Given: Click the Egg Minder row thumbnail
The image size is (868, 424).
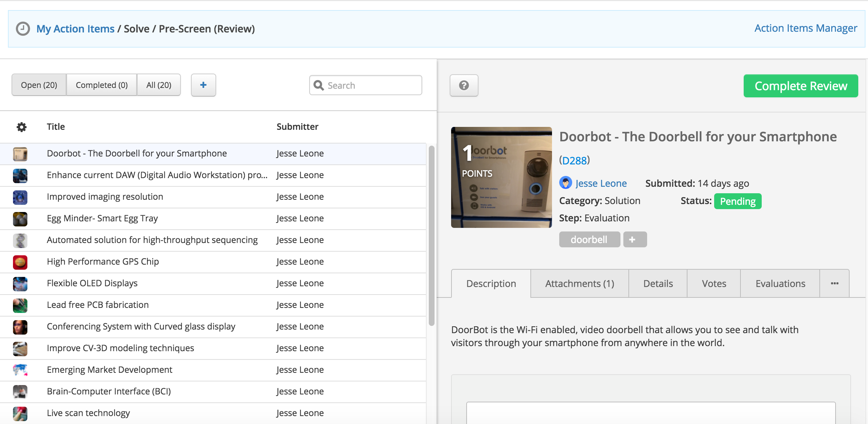Looking at the screenshot, I should (x=20, y=219).
